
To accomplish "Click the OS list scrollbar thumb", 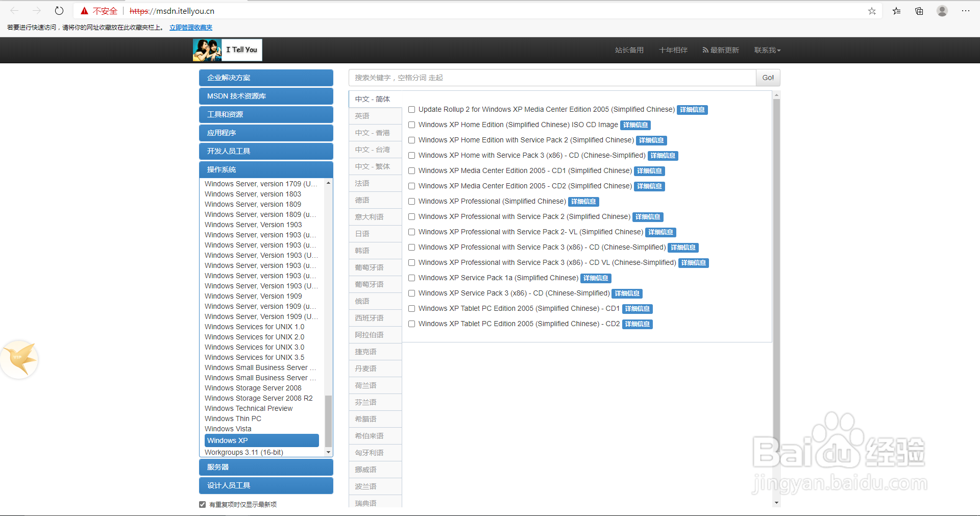I will coord(328,421).
